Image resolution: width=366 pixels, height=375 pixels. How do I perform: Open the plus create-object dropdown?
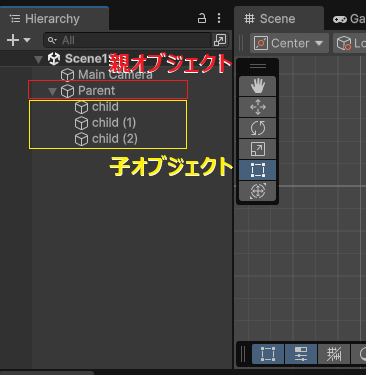(x=19, y=40)
